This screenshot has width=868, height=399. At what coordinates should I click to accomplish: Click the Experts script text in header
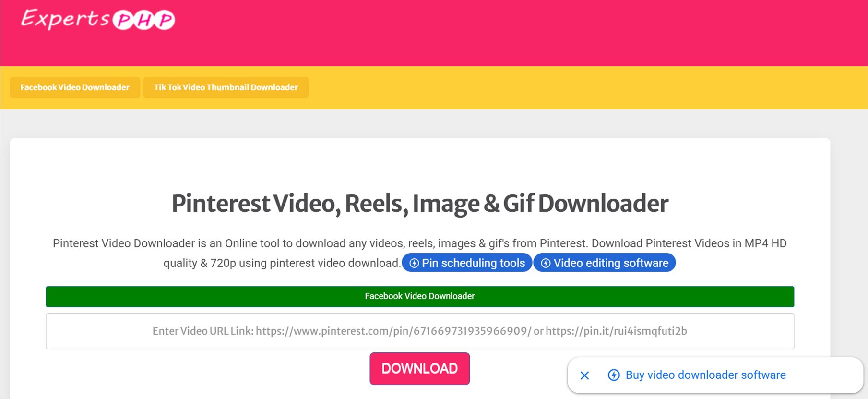click(65, 19)
